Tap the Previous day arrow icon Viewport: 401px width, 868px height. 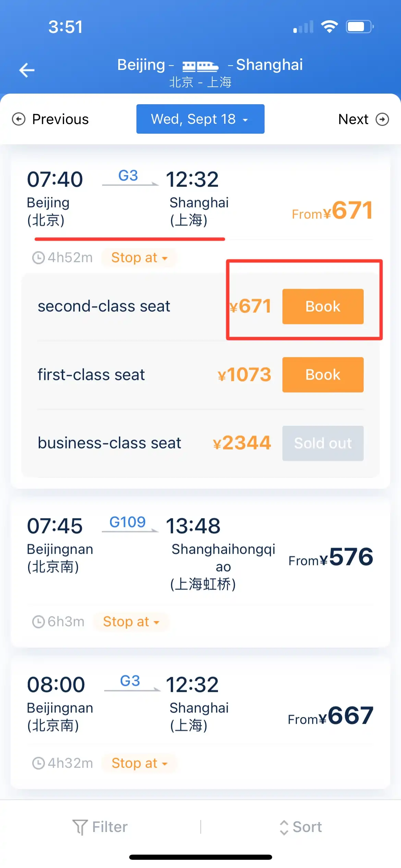point(19,119)
